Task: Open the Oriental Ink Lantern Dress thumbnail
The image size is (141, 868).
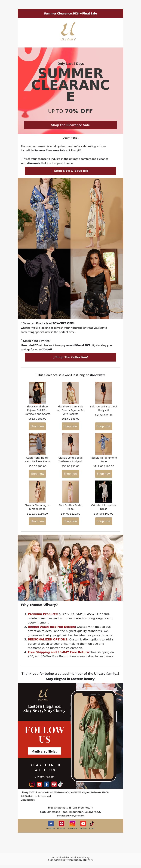Action: coord(104,492)
